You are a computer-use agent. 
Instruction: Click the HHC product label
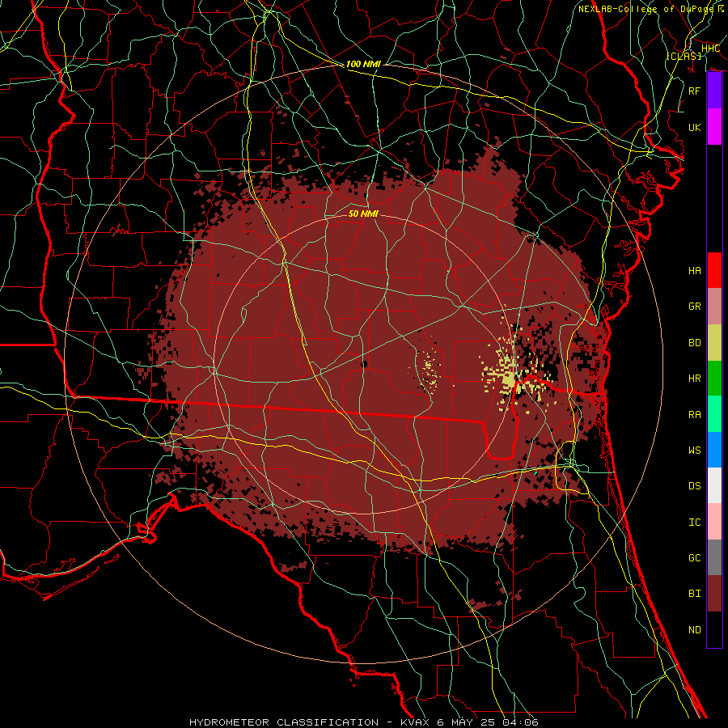(x=710, y=49)
